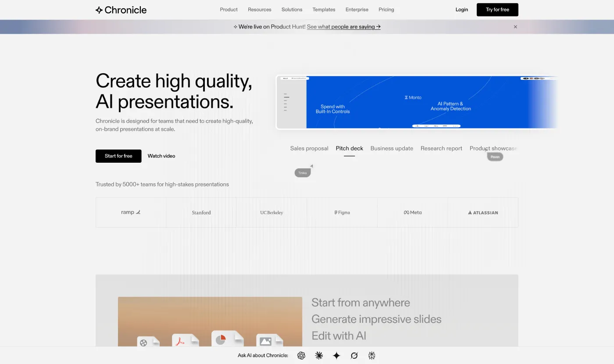Go to the Pricing page
Image resolution: width=614 pixels, height=364 pixels.
[x=386, y=10]
